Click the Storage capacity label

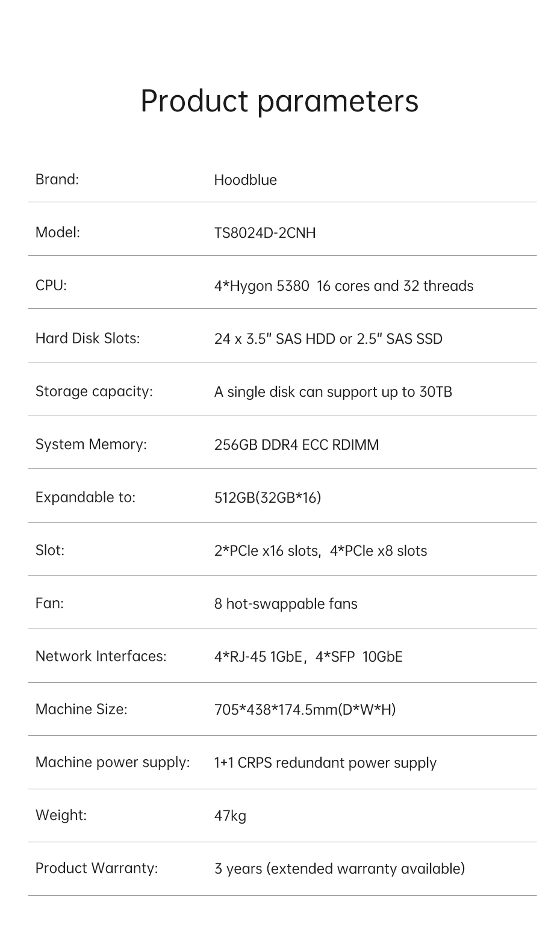(94, 391)
